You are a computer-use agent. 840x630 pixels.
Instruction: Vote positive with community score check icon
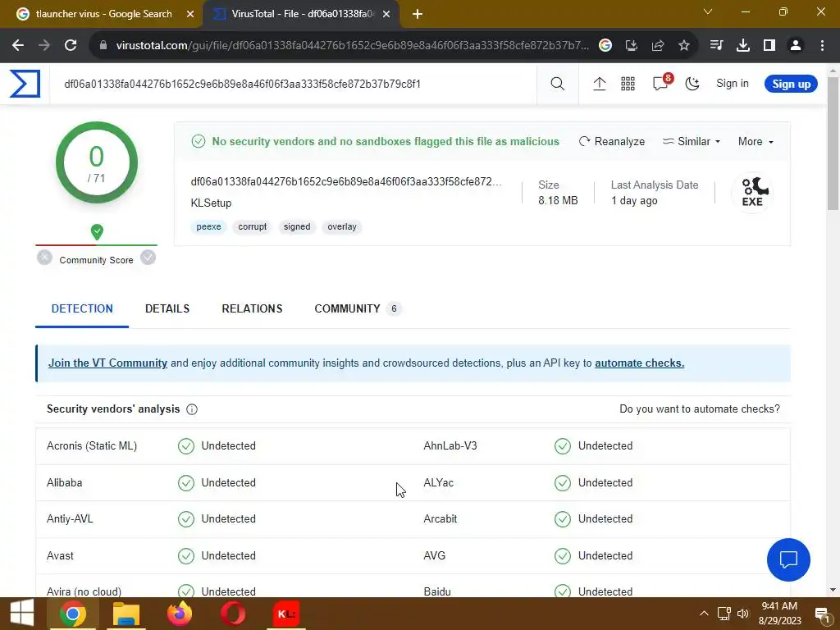pos(148,258)
